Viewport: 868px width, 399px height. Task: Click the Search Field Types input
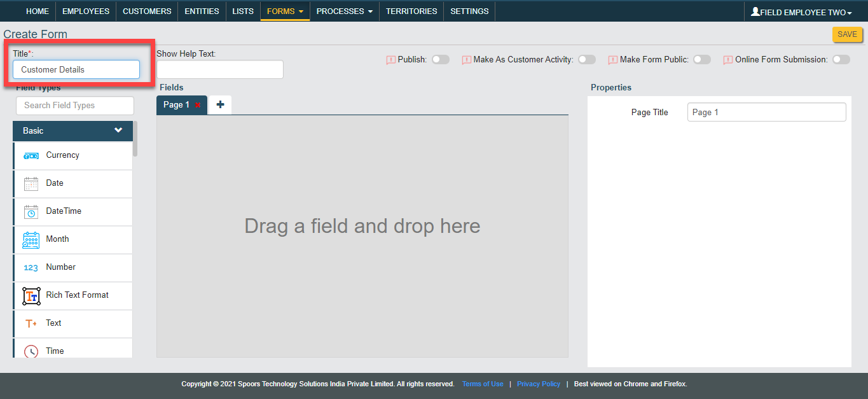point(75,106)
